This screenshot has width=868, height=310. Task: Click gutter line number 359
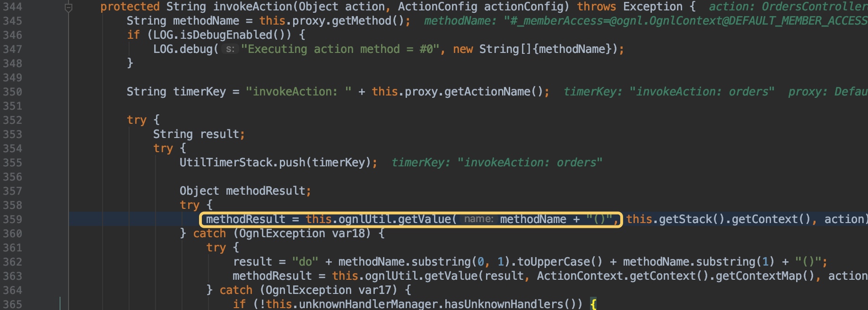tap(13, 219)
